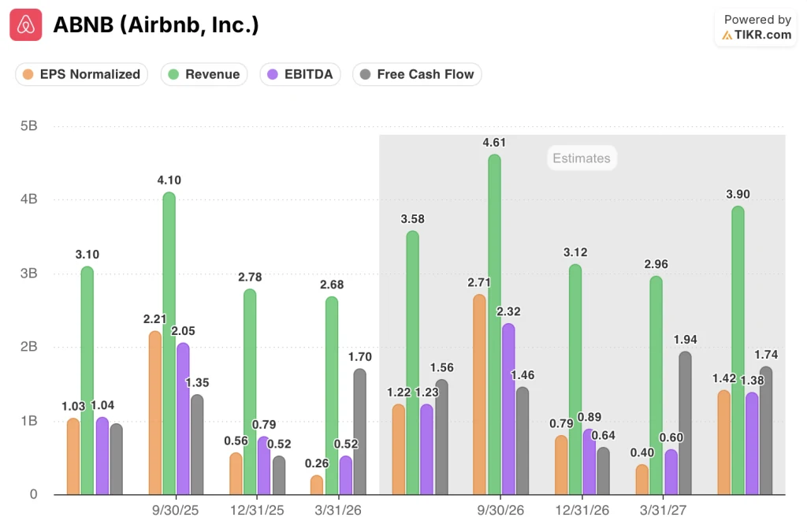Screen dimensions: 807x532
Task: Select the 1.38 EBITDA estimate bar
Action: pos(752,444)
